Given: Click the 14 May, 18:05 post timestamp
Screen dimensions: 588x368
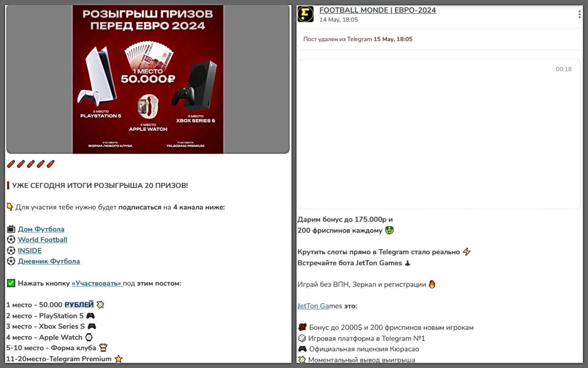Looking at the screenshot, I should click(x=338, y=20).
